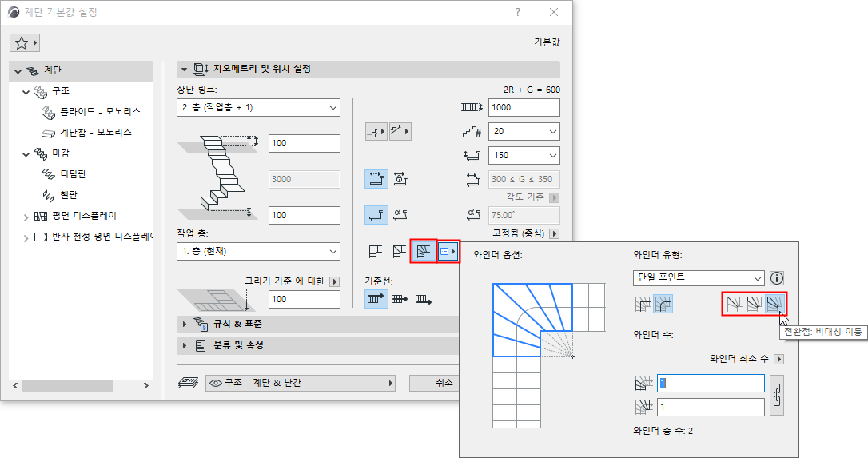Click the layer icon beside 구조 - 계단 & 난간
The image size is (868, 458).
188,383
